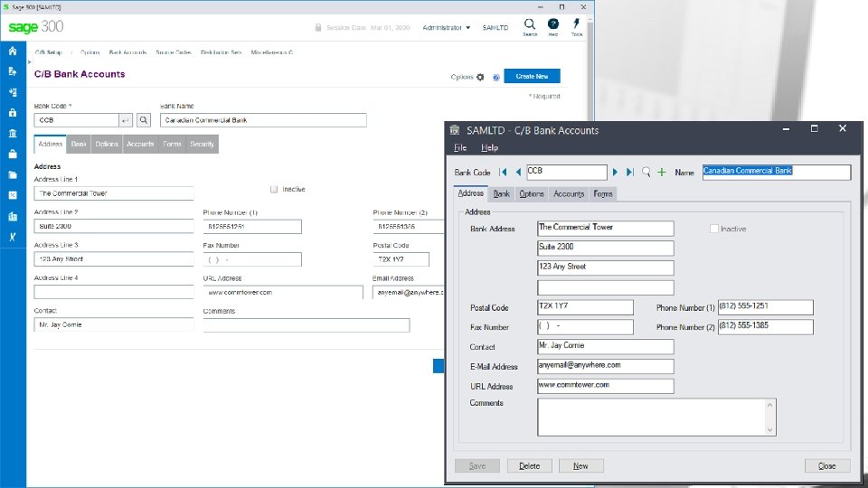This screenshot has width=868, height=488.
Task: Click the session date calendar icon
Action: [x=318, y=28]
